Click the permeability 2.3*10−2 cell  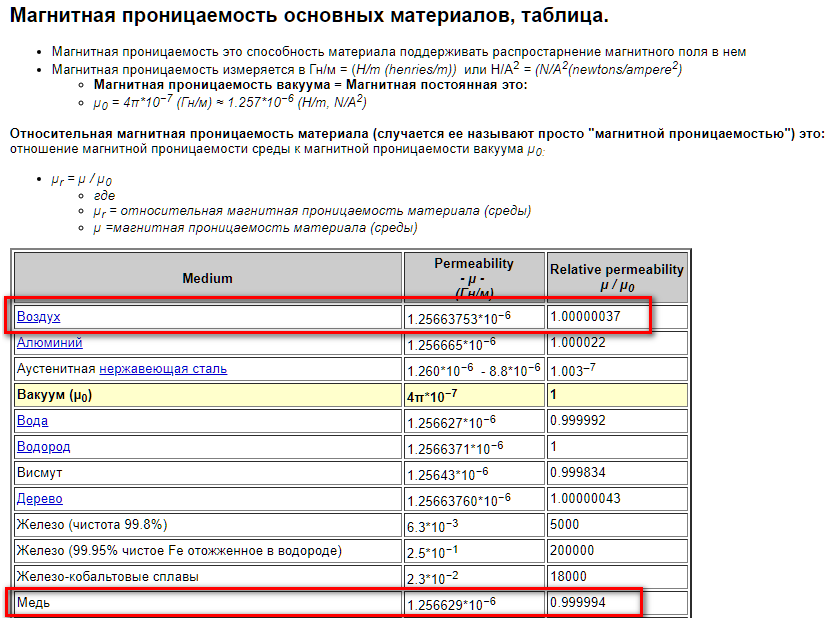474,577
